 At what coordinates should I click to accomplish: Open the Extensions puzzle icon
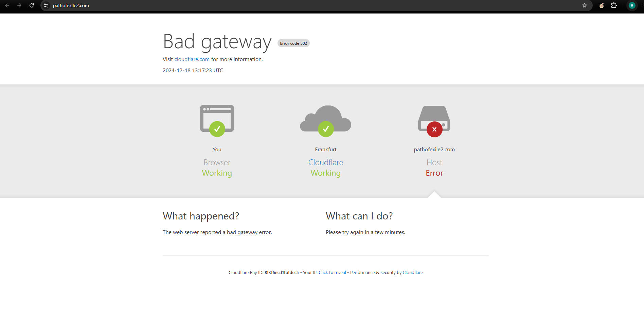pos(614,5)
